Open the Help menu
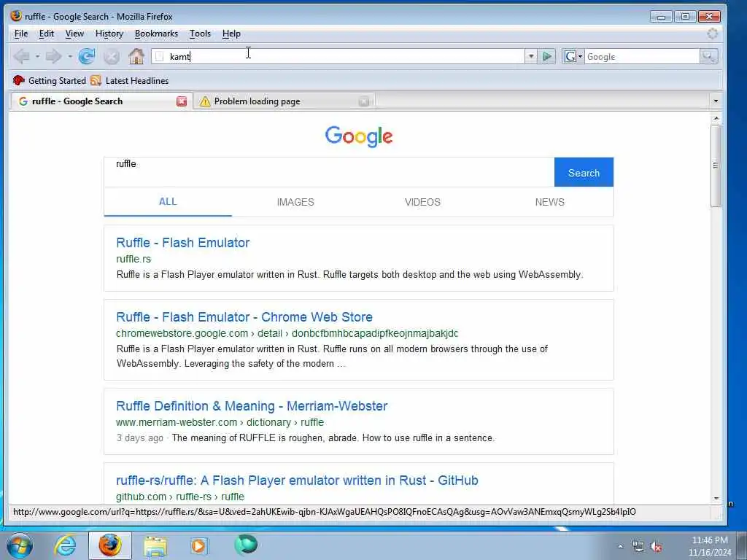This screenshot has width=747, height=560. [x=231, y=34]
